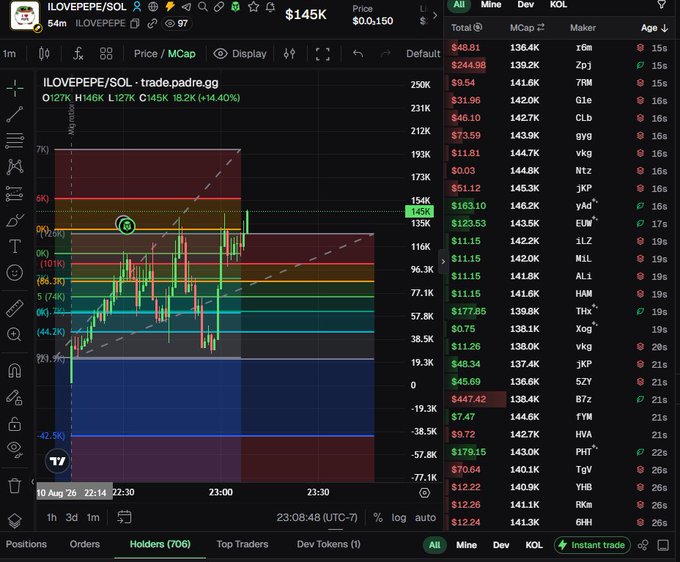
Task: Open the horizontal lines Fibonacci tool
Action: coord(15,140)
